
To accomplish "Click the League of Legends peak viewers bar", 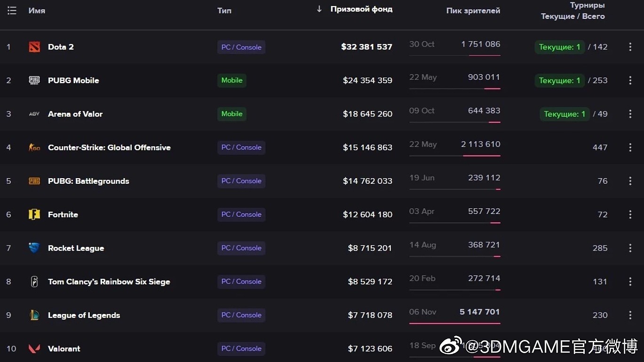I will pos(455,323).
